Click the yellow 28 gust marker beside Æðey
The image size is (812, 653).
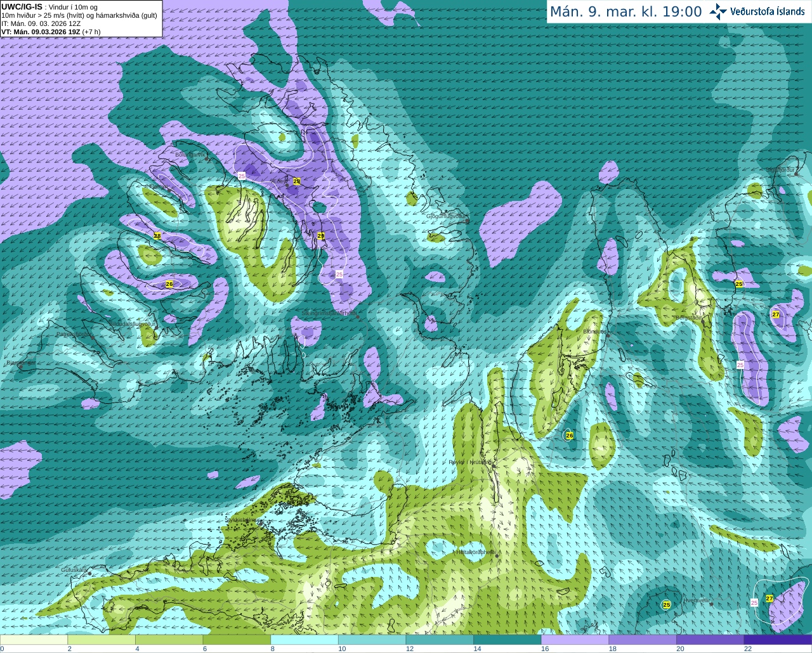(x=296, y=181)
